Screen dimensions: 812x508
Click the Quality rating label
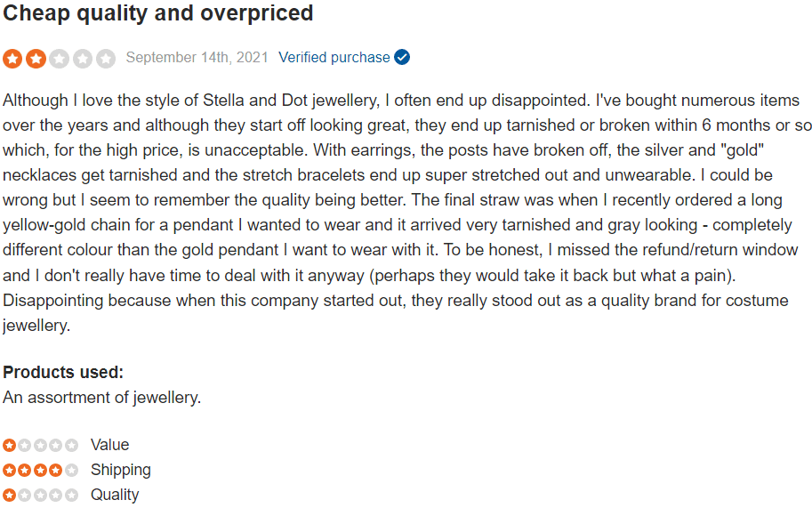[115, 495]
